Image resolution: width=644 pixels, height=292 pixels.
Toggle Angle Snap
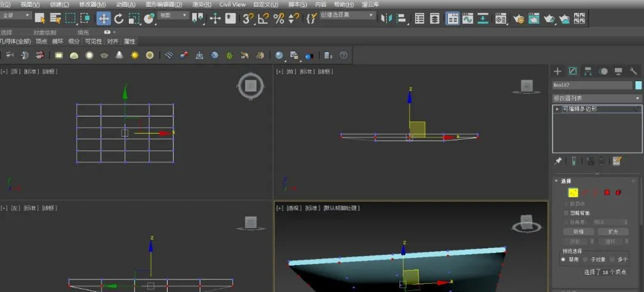point(264,18)
